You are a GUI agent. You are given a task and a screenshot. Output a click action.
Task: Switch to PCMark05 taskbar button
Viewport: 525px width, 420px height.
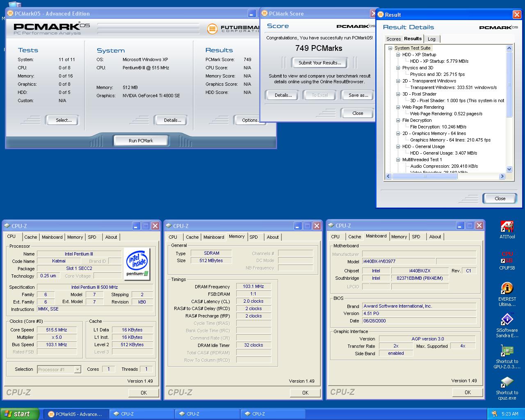(76, 414)
